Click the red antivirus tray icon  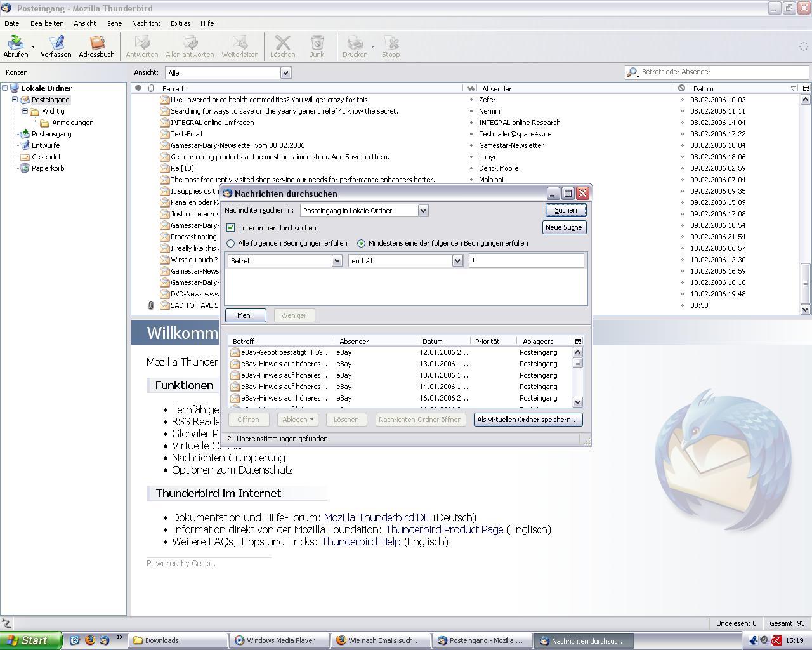click(776, 640)
